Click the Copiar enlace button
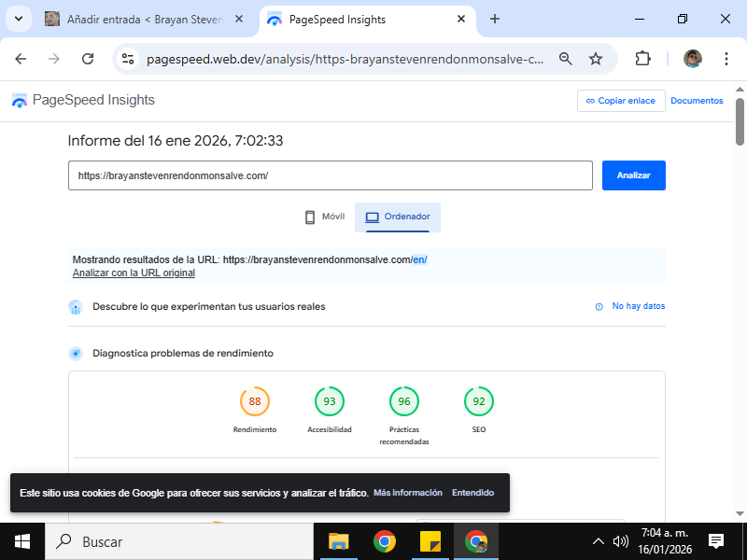Screen dimensions: 747x560 pos(620,101)
